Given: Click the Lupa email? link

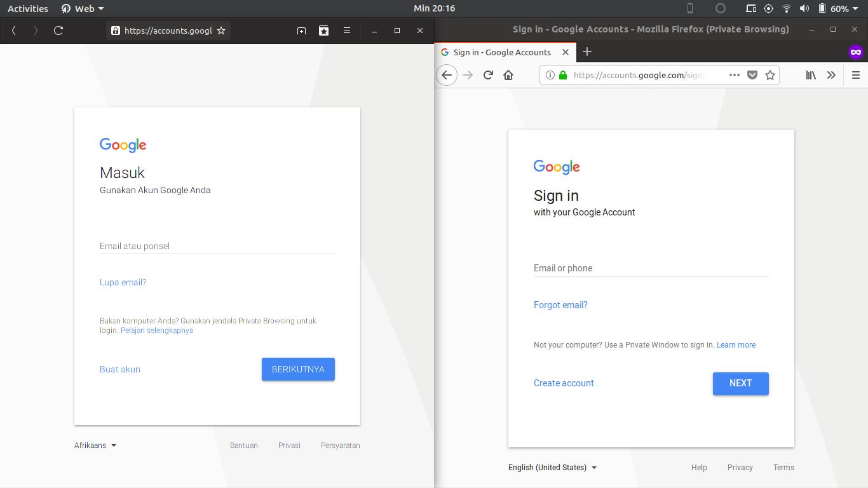Looking at the screenshot, I should point(123,282).
